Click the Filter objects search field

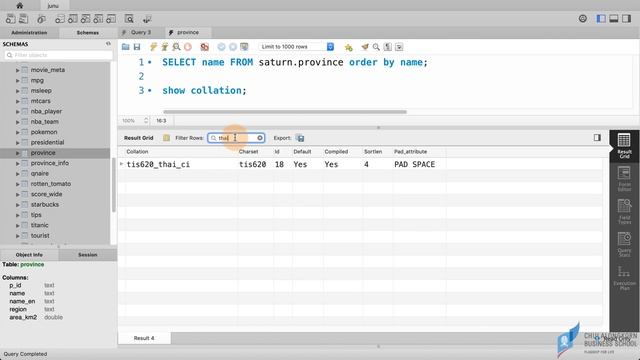(x=58, y=55)
